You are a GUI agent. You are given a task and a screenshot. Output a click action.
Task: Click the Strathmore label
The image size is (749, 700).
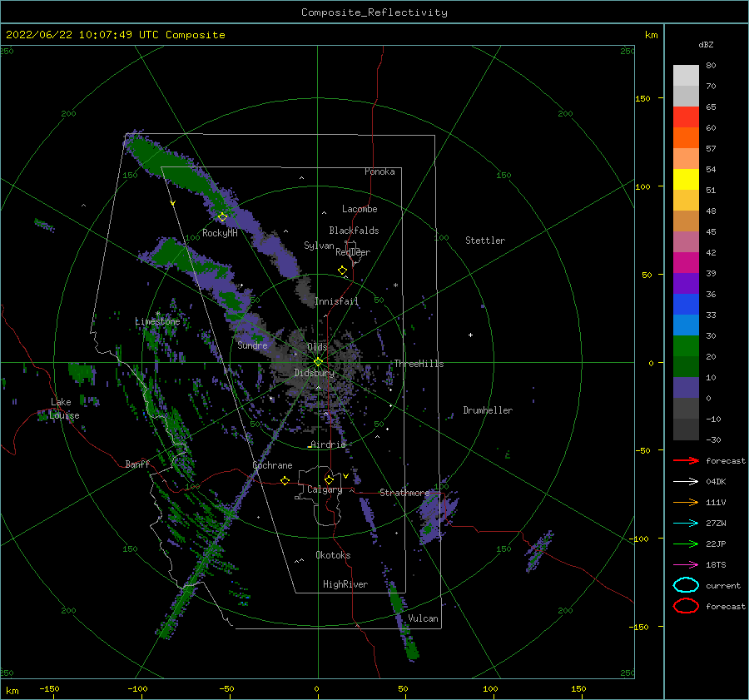point(404,493)
